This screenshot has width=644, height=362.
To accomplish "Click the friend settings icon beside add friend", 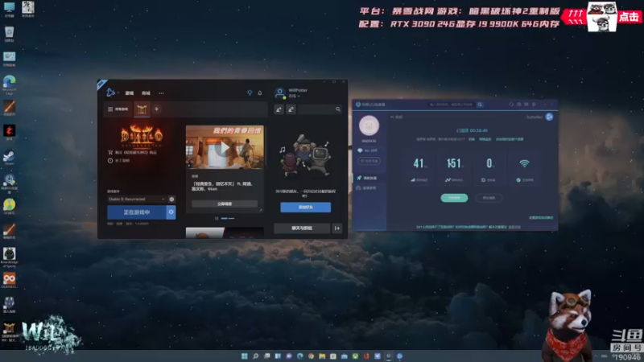I will click(291, 109).
